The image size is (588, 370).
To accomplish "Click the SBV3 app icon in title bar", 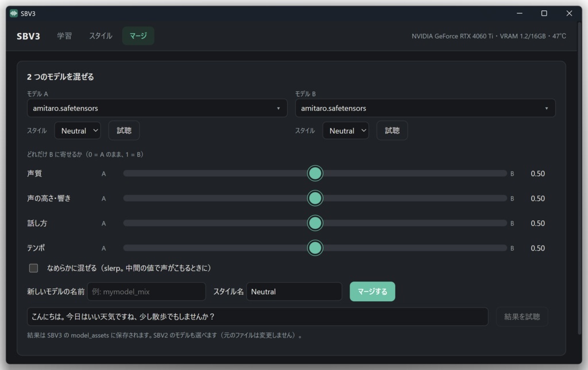I will point(14,14).
